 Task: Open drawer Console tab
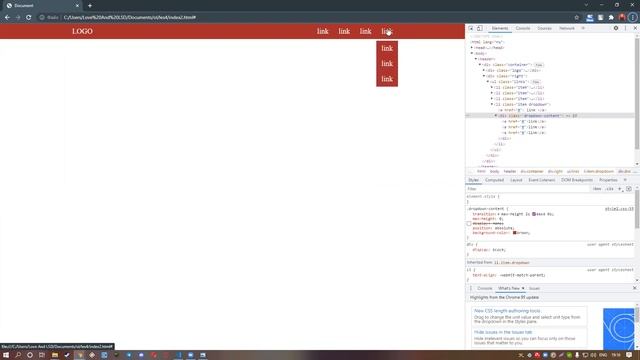484,289
